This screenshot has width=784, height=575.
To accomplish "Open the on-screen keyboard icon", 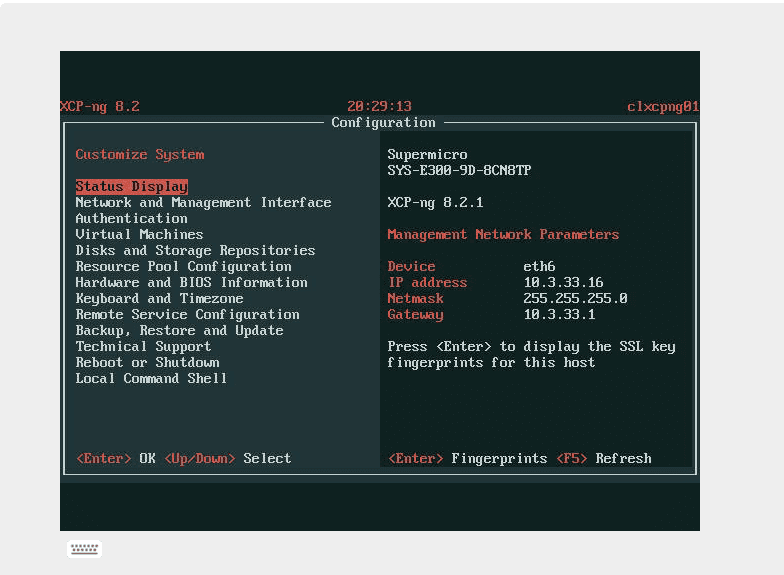I will [84, 549].
